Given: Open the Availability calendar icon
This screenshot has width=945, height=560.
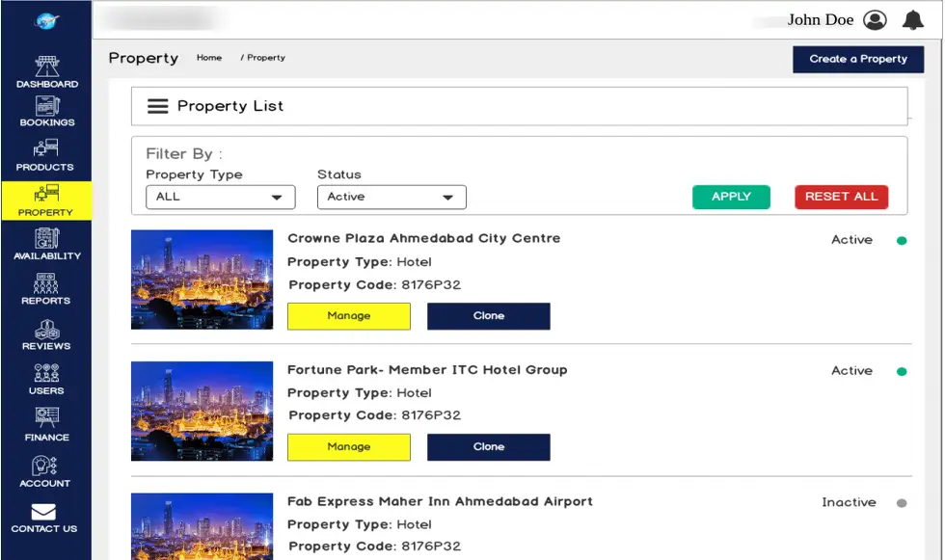Looking at the screenshot, I should tap(46, 238).
